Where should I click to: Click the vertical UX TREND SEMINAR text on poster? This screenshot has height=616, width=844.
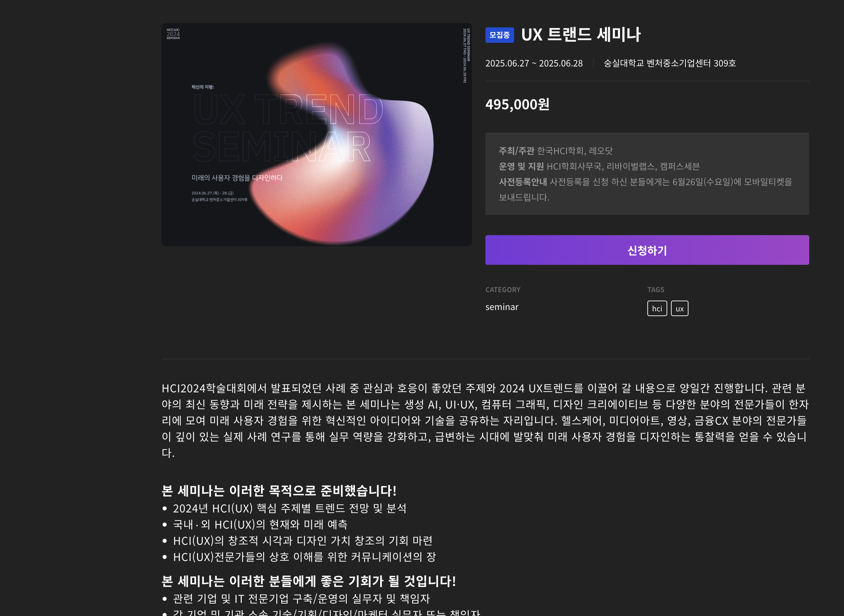(x=467, y=55)
